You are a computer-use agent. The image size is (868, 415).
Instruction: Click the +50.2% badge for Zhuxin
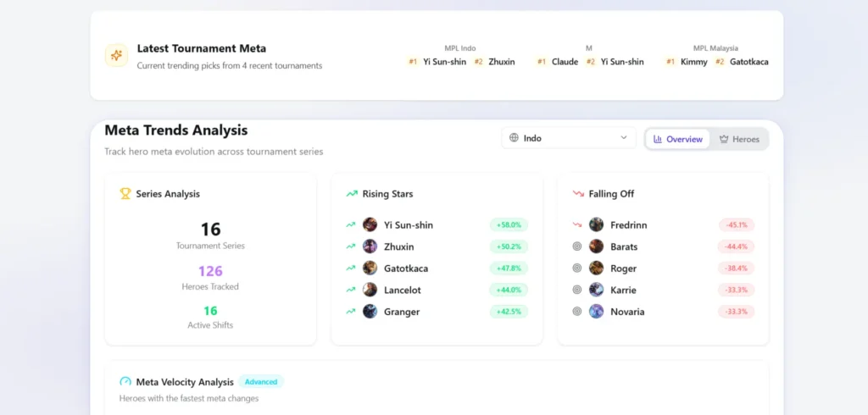(509, 246)
